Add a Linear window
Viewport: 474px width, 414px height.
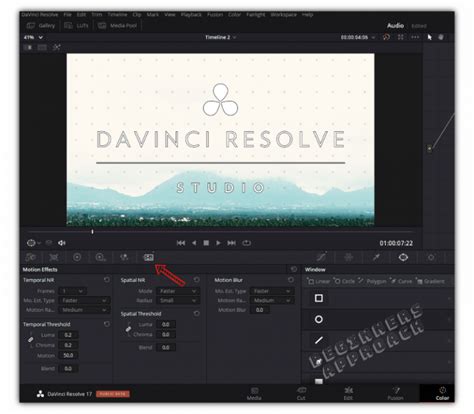click(x=318, y=281)
